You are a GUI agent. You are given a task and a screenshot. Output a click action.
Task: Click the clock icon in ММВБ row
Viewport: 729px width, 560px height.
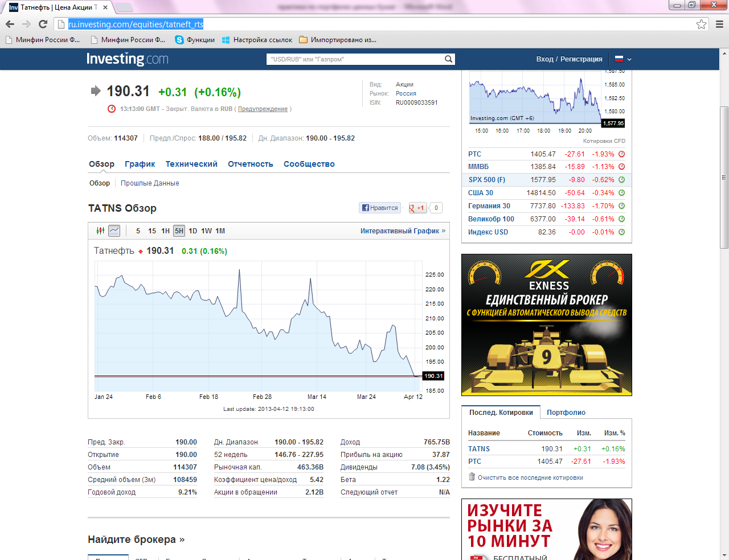(622, 167)
